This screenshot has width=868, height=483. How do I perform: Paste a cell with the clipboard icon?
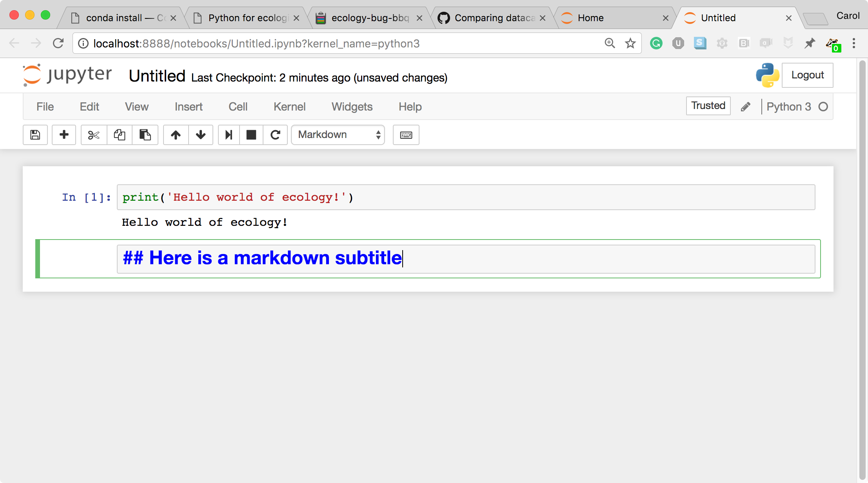[145, 135]
